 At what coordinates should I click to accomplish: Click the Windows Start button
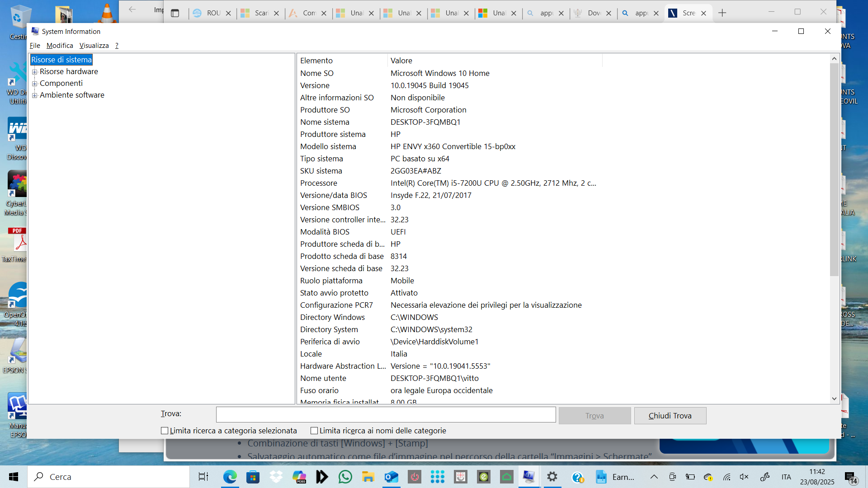pos(14,477)
